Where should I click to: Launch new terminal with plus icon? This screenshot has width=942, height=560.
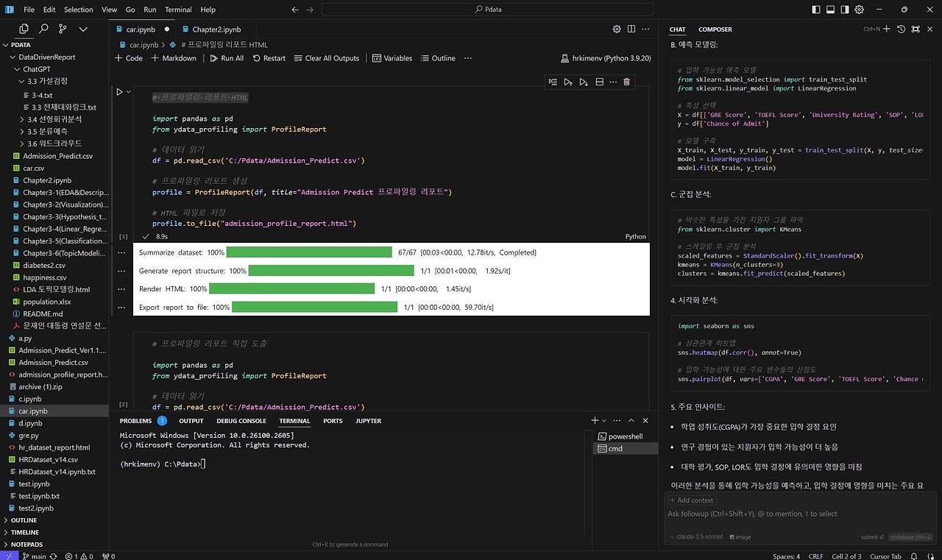595,421
